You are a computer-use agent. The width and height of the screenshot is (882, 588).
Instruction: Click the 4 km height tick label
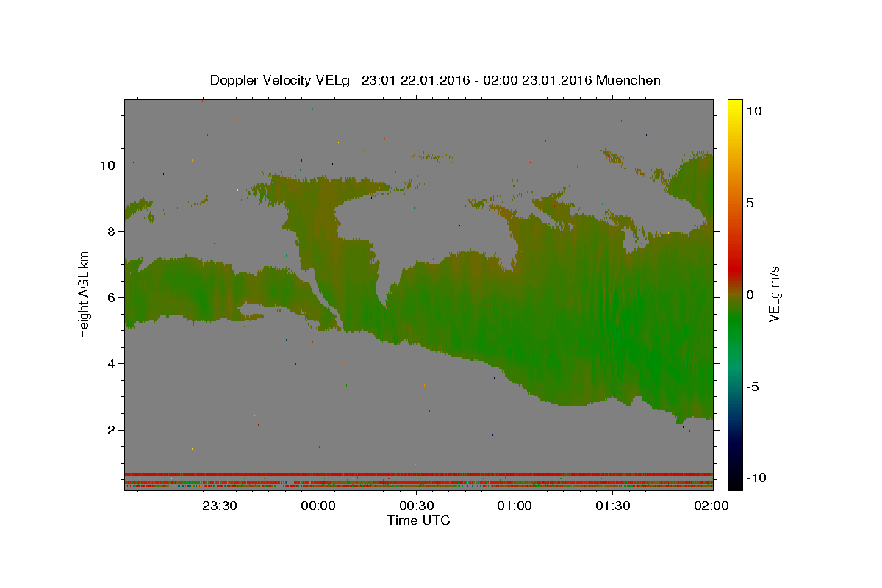tap(110, 363)
